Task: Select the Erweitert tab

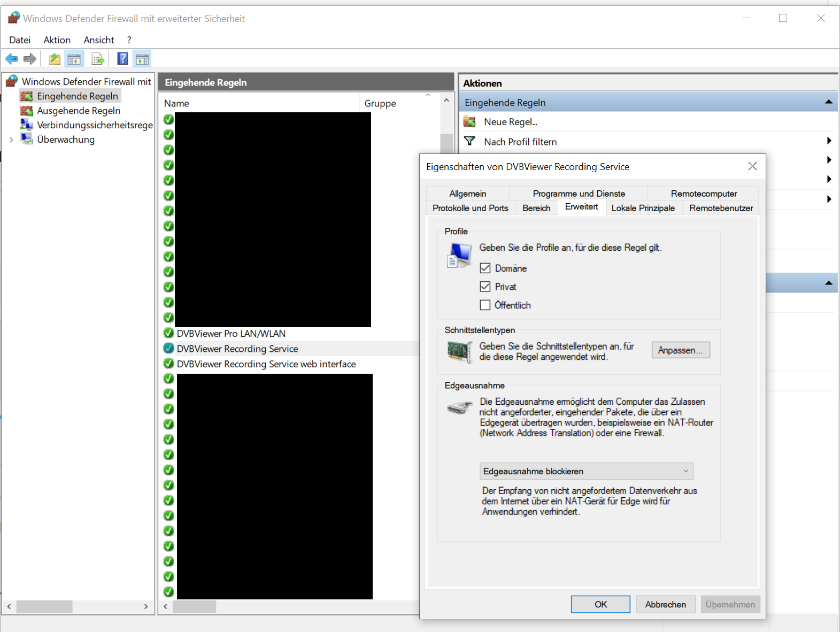Action: tap(582, 207)
